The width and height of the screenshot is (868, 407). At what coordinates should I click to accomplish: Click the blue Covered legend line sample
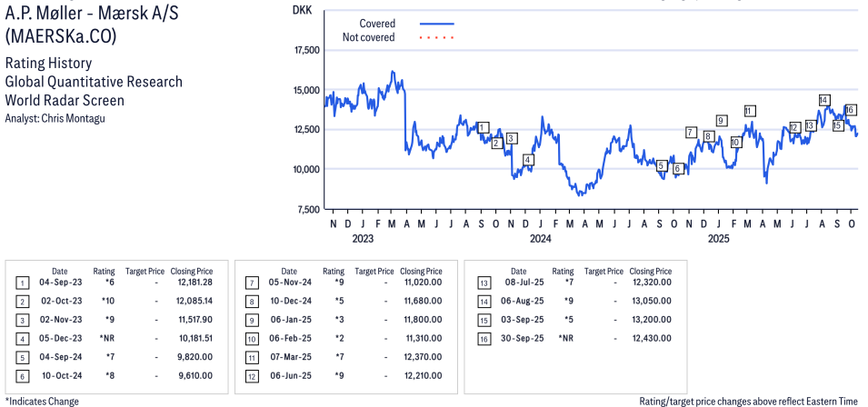[x=436, y=23]
